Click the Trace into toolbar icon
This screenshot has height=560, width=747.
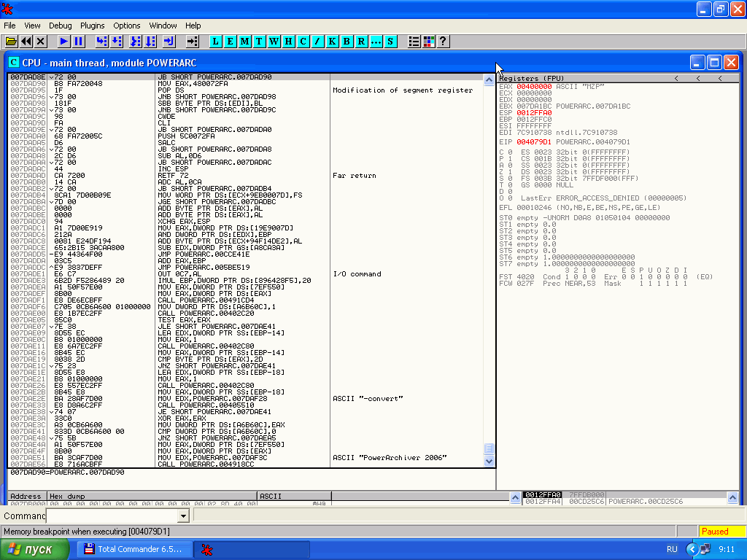click(x=136, y=42)
